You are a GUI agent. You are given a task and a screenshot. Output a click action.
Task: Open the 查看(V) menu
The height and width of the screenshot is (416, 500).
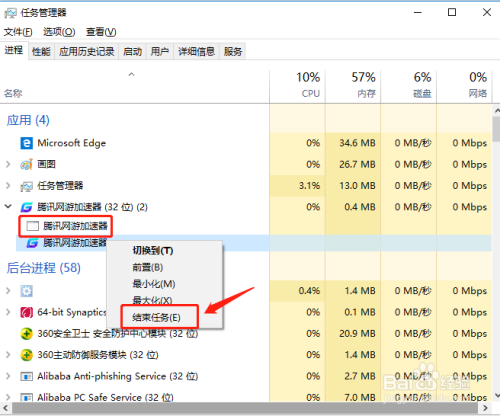[101, 32]
